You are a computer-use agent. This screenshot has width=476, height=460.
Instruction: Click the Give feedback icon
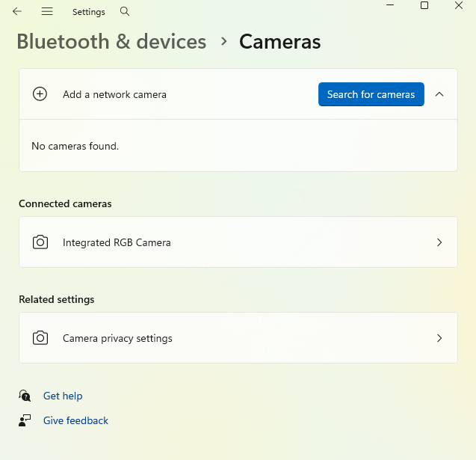click(x=25, y=420)
